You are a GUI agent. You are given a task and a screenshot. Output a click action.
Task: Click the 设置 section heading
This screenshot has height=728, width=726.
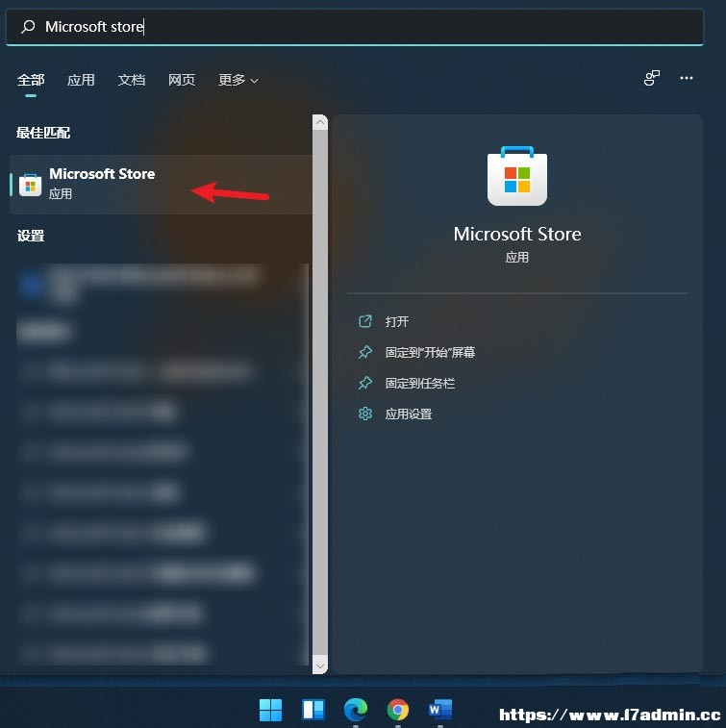pos(31,236)
